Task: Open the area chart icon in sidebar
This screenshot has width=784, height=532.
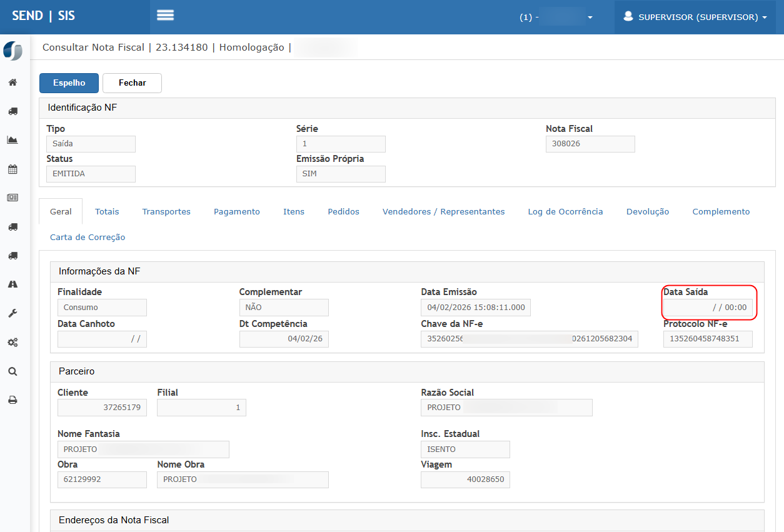Action: pos(13,140)
